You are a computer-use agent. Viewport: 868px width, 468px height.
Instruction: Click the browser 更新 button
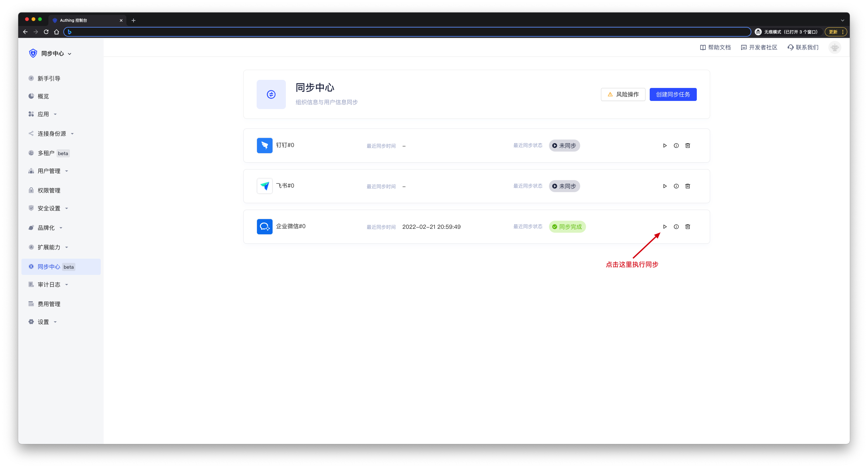(836, 32)
